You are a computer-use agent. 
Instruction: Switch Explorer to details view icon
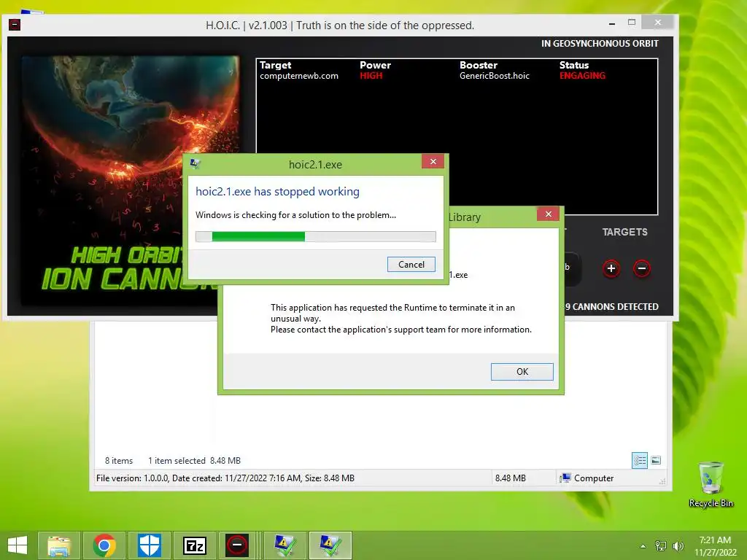click(x=640, y=460)
